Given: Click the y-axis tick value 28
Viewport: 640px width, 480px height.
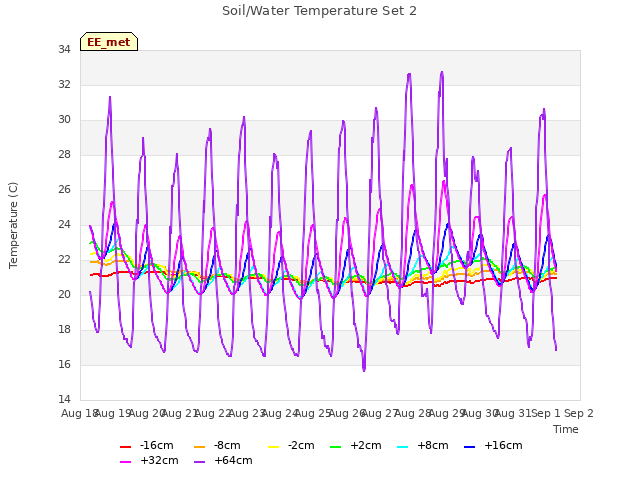Looking at the screenshot, I should (64, 155).
